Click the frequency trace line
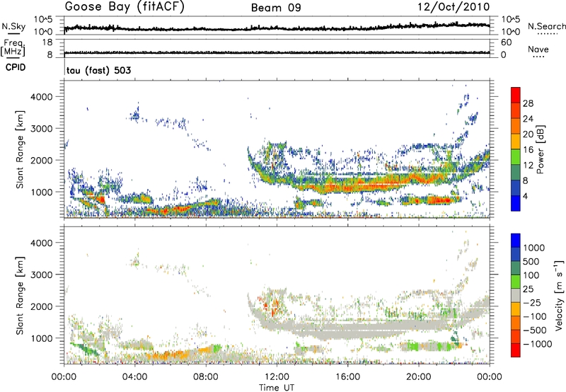This screenshot has height=392, width=566. tap(277, 52)
